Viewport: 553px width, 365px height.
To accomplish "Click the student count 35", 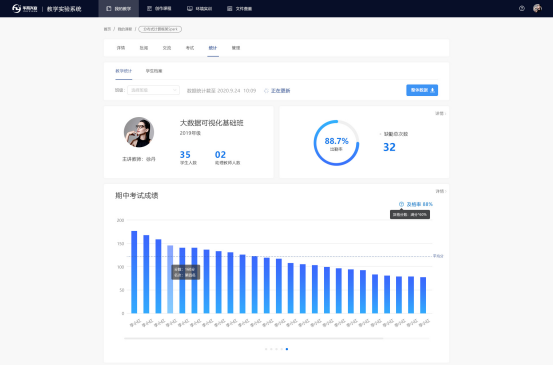I will (185, 154).
